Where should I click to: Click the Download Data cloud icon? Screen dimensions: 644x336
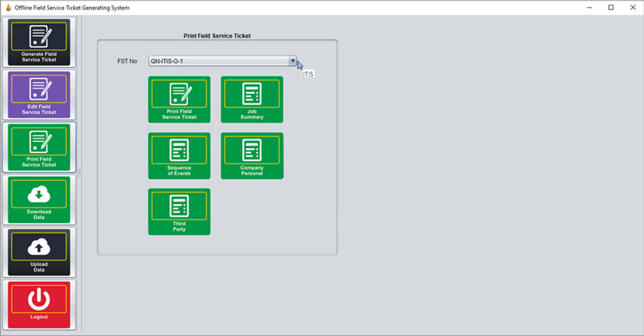click(39, 194)
